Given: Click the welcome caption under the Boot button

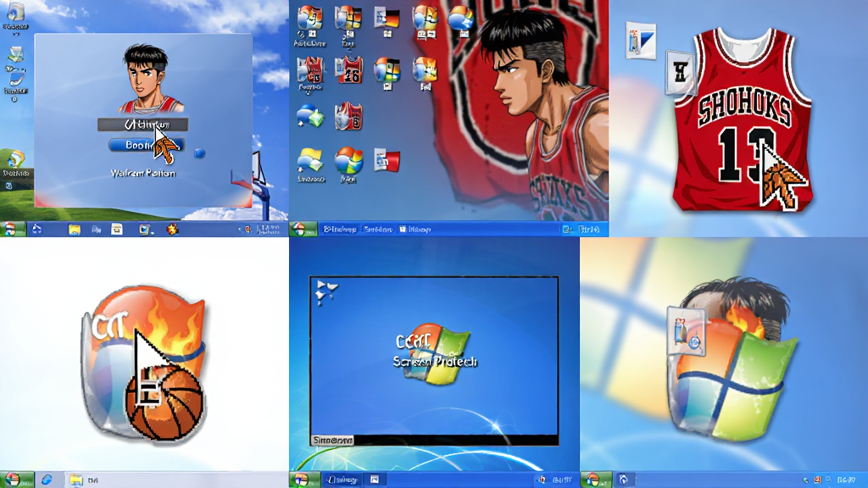Looking at the screenshot, I should point(142,173).
